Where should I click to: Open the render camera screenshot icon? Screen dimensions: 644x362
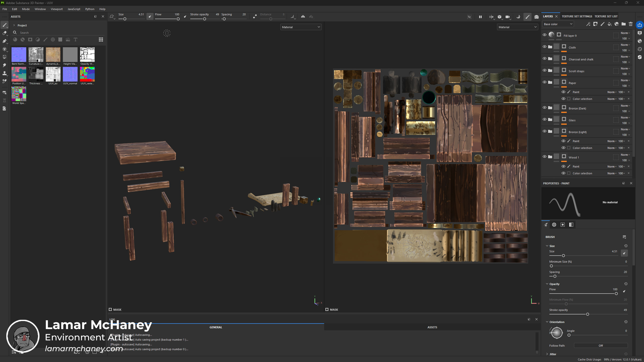click(537, 17)
